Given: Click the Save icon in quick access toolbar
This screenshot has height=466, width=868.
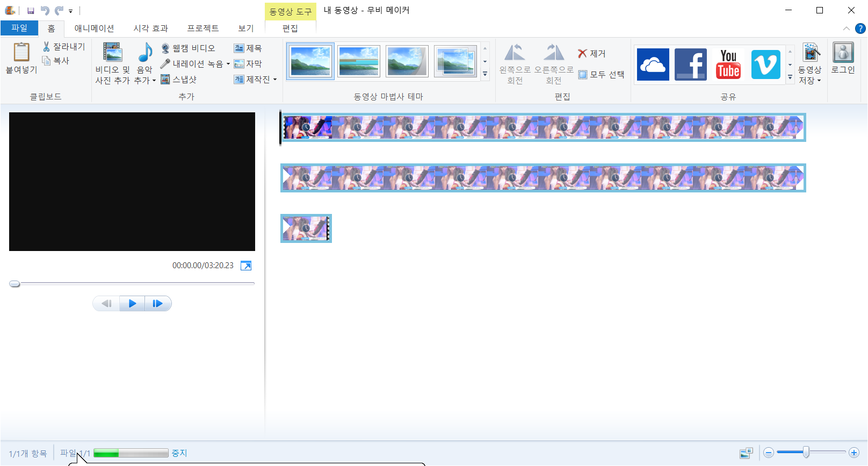Looking at the screenshot, I should tap(31, 11).
